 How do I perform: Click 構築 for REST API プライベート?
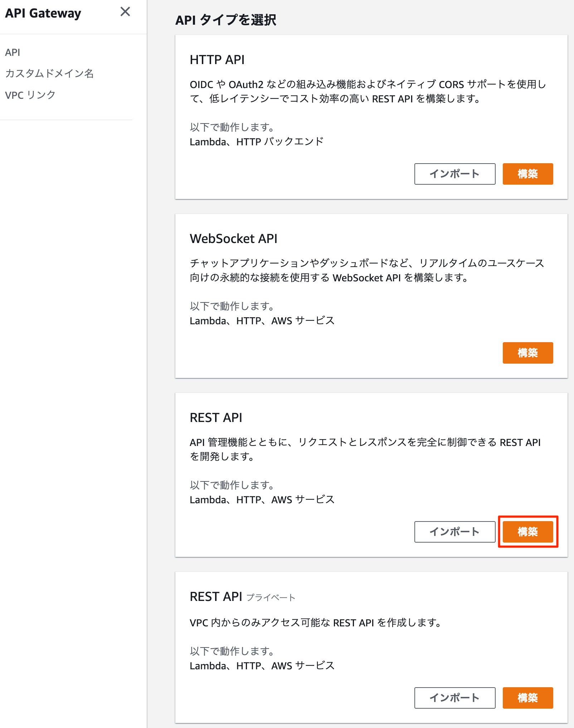click(x=527, y=698)
